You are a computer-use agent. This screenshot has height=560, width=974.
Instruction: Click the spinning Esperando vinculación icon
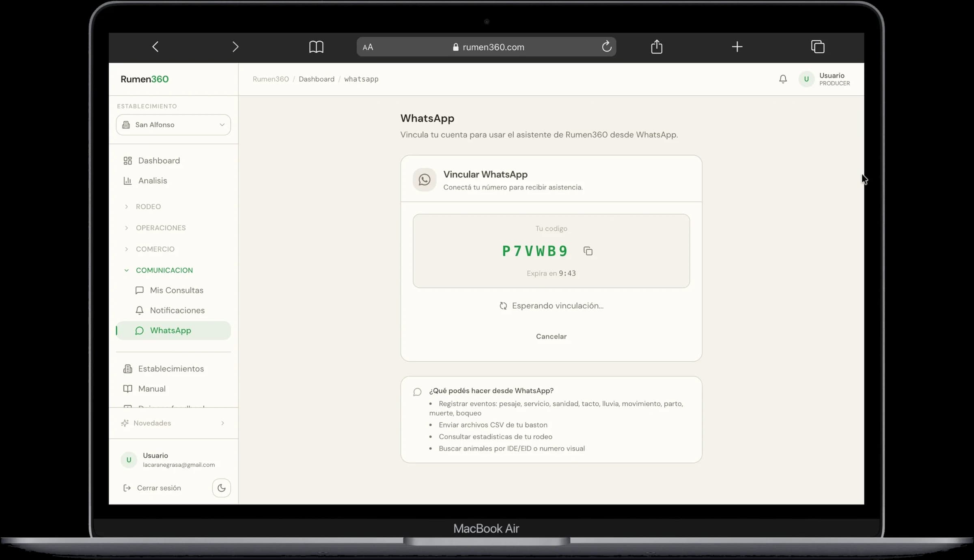pyautogui.click(x=503, y=306)
